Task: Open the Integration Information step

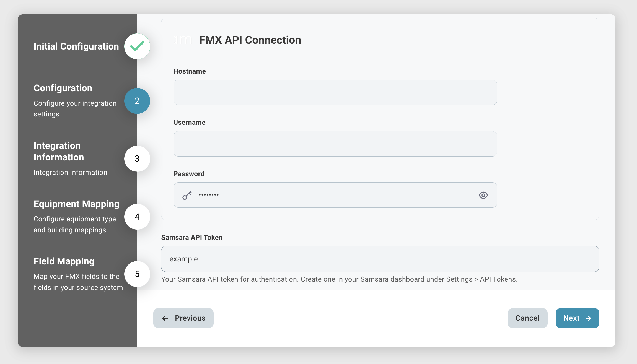Action: (x=59, y=151)
